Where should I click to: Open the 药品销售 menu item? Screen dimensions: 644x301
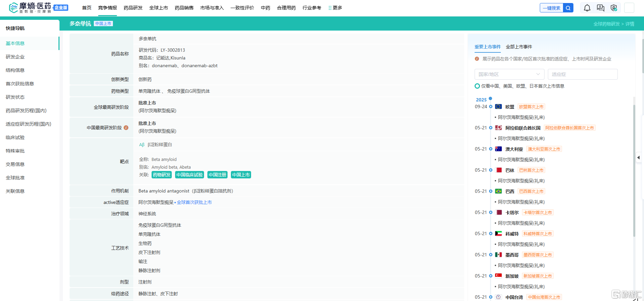(184, 8)
